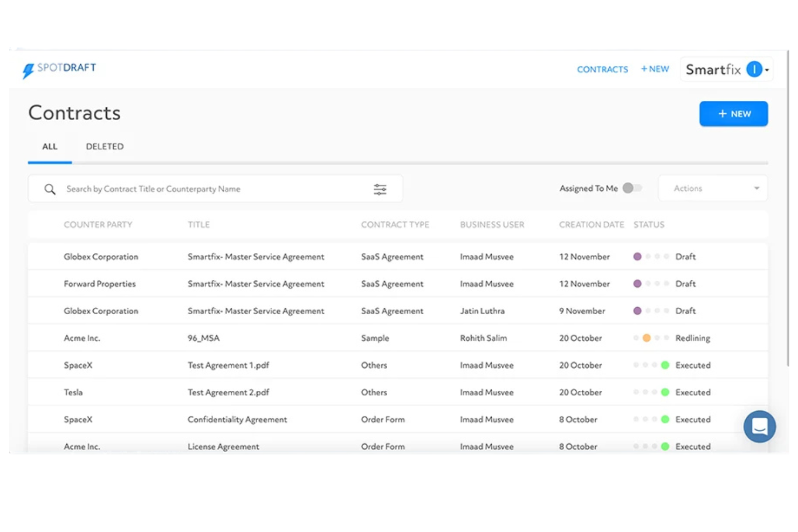Open the filter sliders icon in search bar
The image size is (798, 532).
coord(380,189)
